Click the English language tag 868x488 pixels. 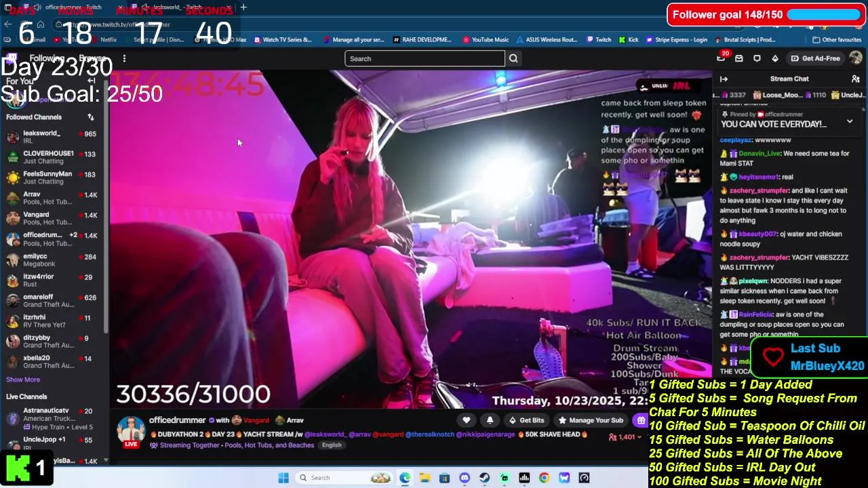coord(332,445)
